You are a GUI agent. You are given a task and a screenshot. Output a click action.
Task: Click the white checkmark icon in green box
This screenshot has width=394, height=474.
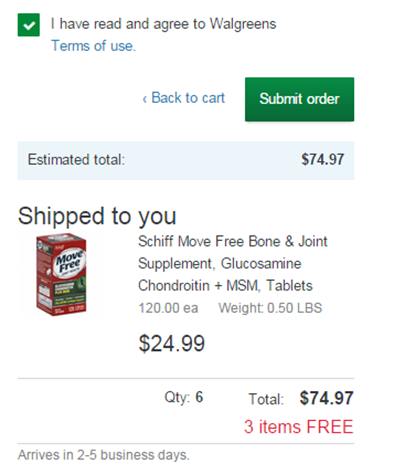coord(29,25)
